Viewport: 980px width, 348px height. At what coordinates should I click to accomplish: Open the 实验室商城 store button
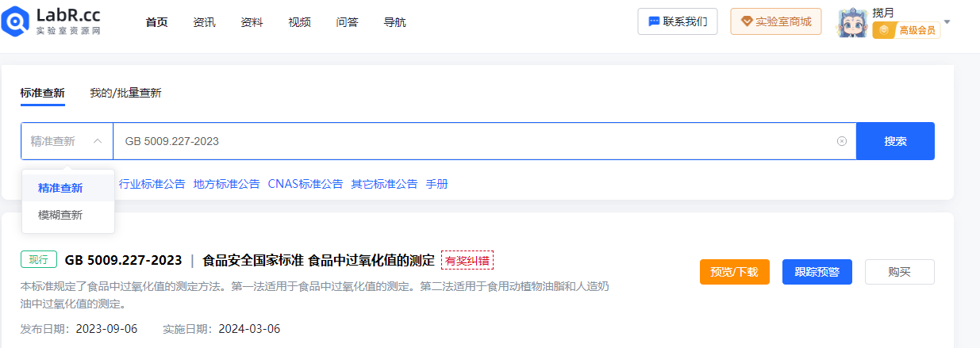click(x=776, y=21)
